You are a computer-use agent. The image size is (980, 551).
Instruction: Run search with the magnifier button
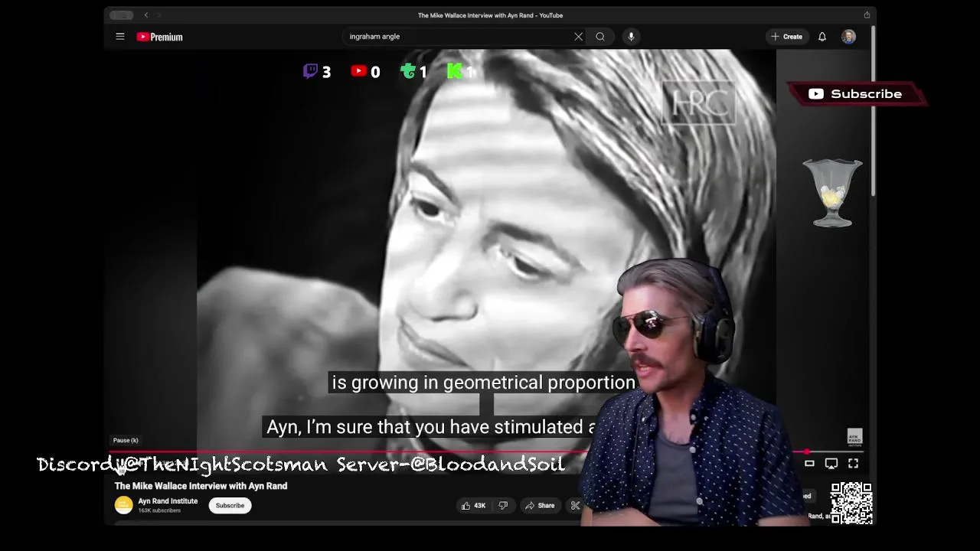(x=600, y=37)
